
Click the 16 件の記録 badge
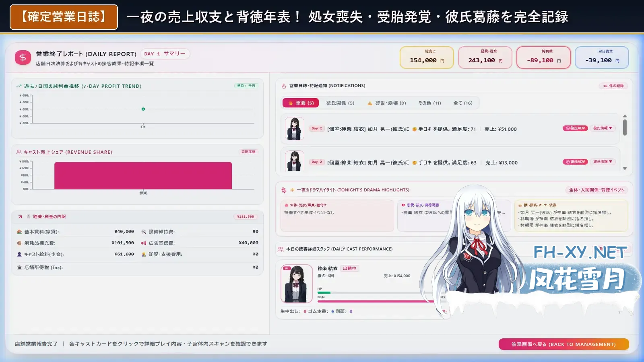point(613,86)
